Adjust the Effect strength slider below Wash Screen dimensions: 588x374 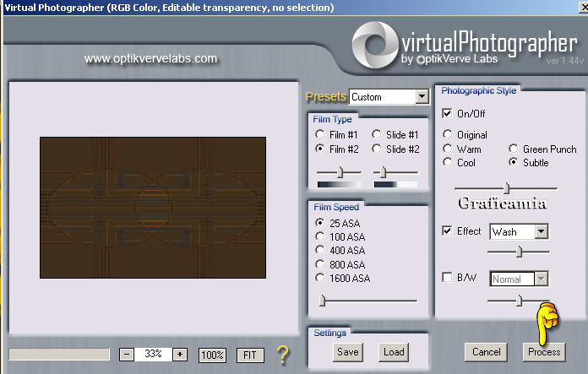520,252
